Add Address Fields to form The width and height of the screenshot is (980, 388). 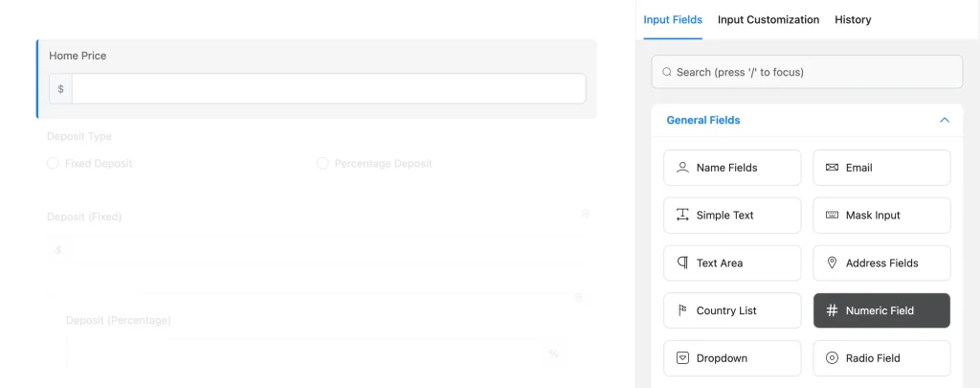point(881,262)
